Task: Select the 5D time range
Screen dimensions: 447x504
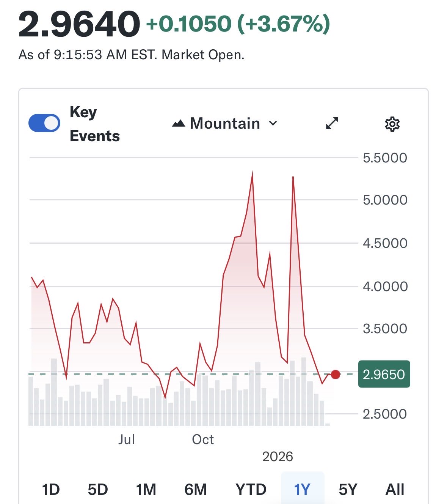Action: pos(98,490)
